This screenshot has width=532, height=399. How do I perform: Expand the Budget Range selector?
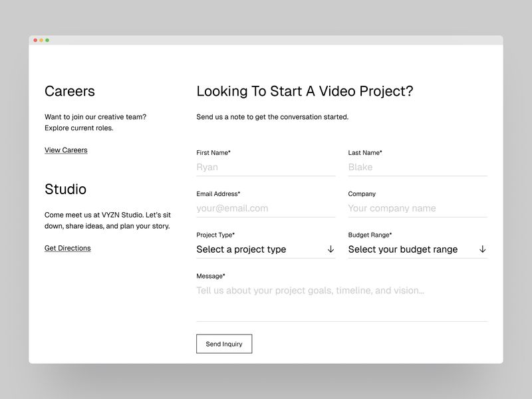417,249
